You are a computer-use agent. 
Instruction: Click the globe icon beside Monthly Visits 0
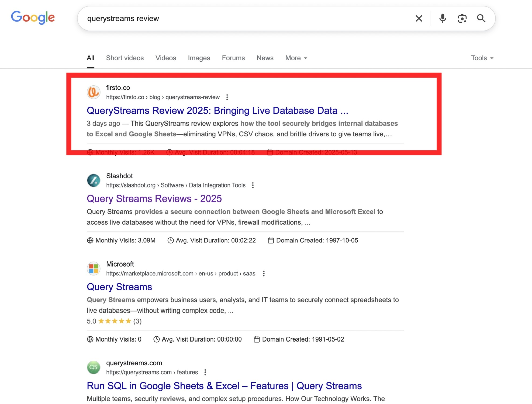coord(90,339)
